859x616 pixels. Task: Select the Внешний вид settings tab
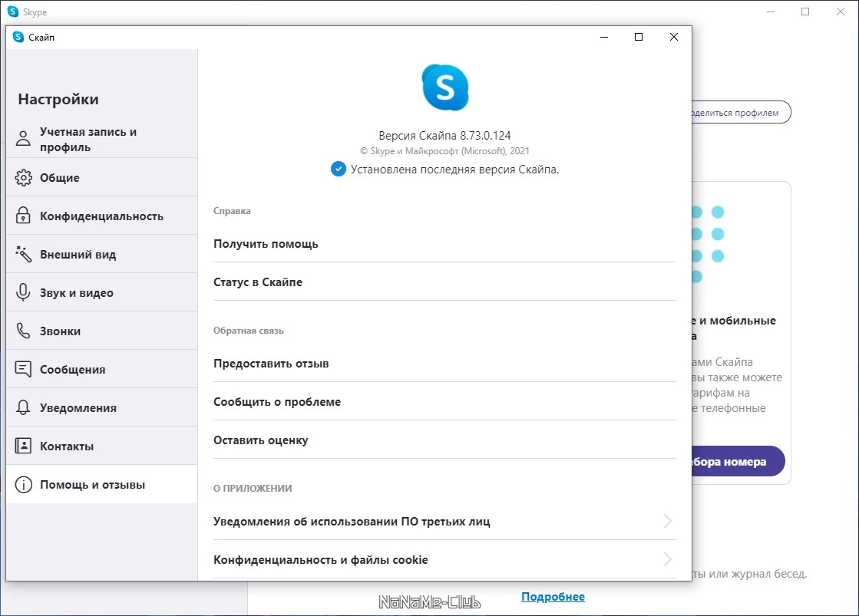pos(102,254)
